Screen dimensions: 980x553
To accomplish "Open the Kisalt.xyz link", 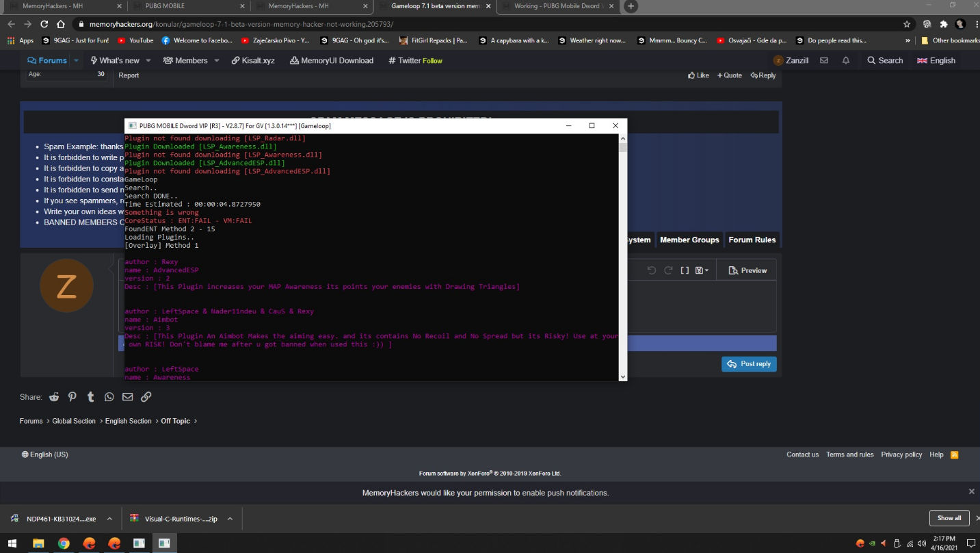I will 253,60.
